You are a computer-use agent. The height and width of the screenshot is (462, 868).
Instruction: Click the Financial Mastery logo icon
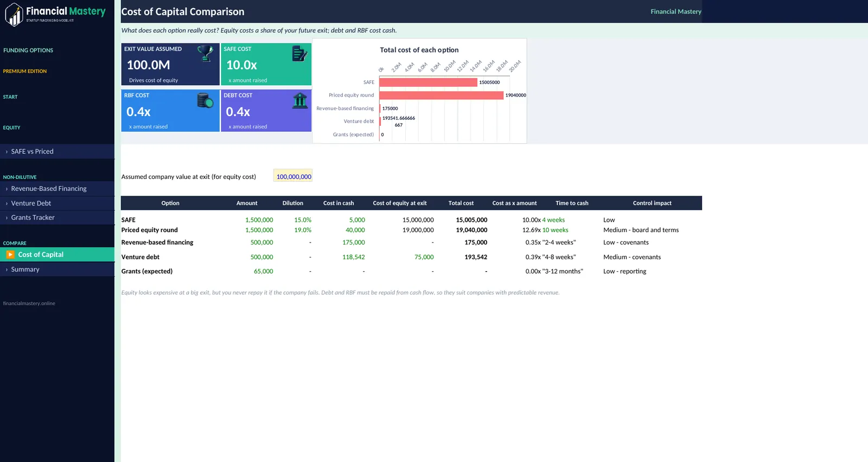[14, 15]
